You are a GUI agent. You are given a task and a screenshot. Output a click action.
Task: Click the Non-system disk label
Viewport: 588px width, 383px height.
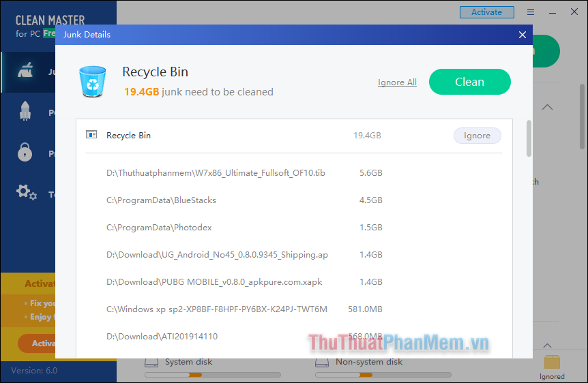click(369, 362)
